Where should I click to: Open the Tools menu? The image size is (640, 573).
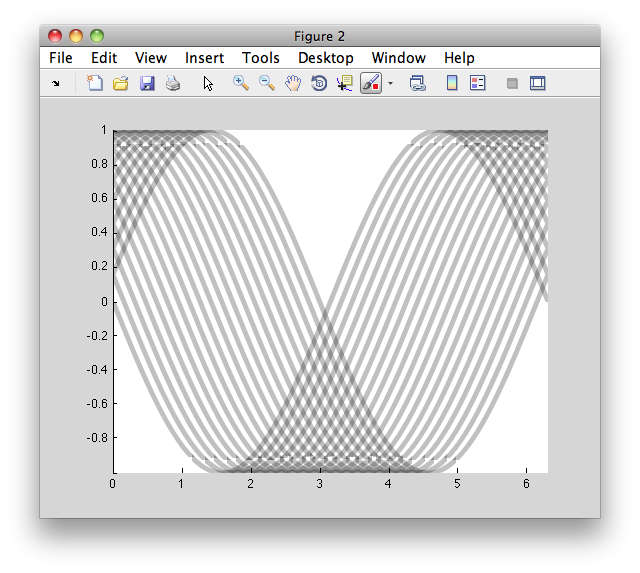[260, 58]
